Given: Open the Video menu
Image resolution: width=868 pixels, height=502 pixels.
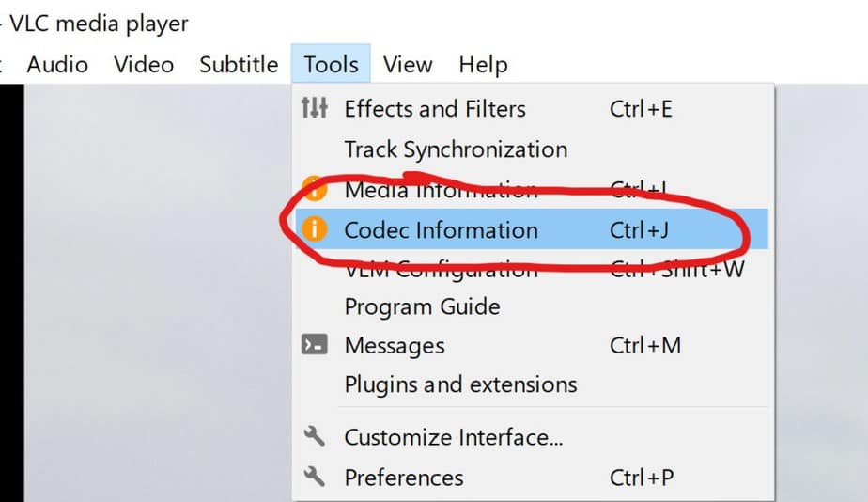Looking at the screenshot, I should tap(144, 64).
